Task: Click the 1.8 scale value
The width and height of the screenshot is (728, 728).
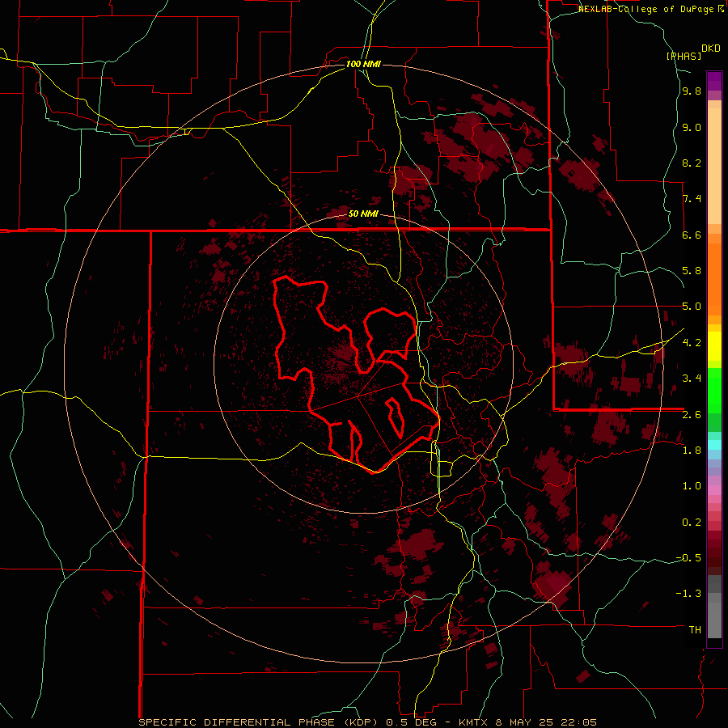Action: [x=692, y=450]
